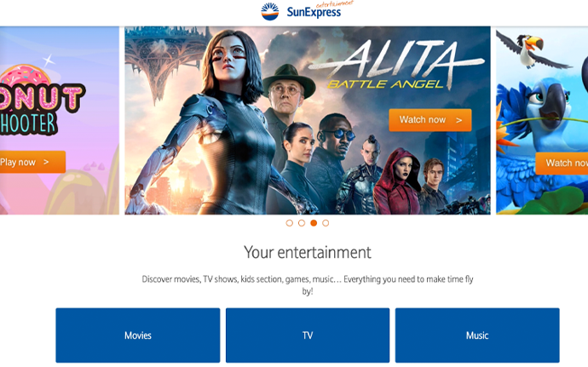The image size is (588, 367).
Task: Click Watch now on the Alita banner
Action: point(430,120)
